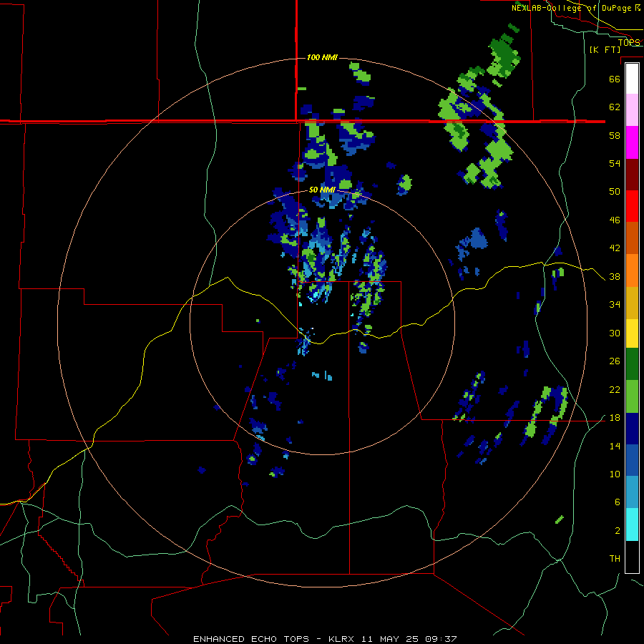Click the dark orange swatch between 42 and 46
This screenshot has width=644, height=644.
632,238
